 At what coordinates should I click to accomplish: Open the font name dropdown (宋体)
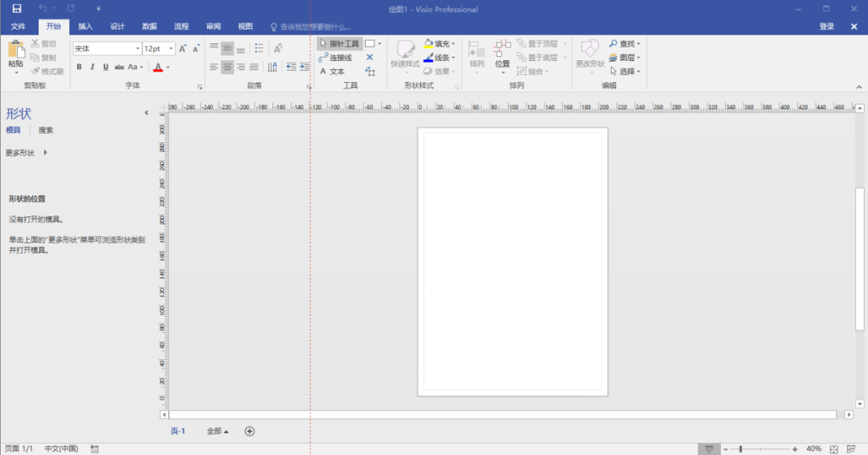point(107,49)
